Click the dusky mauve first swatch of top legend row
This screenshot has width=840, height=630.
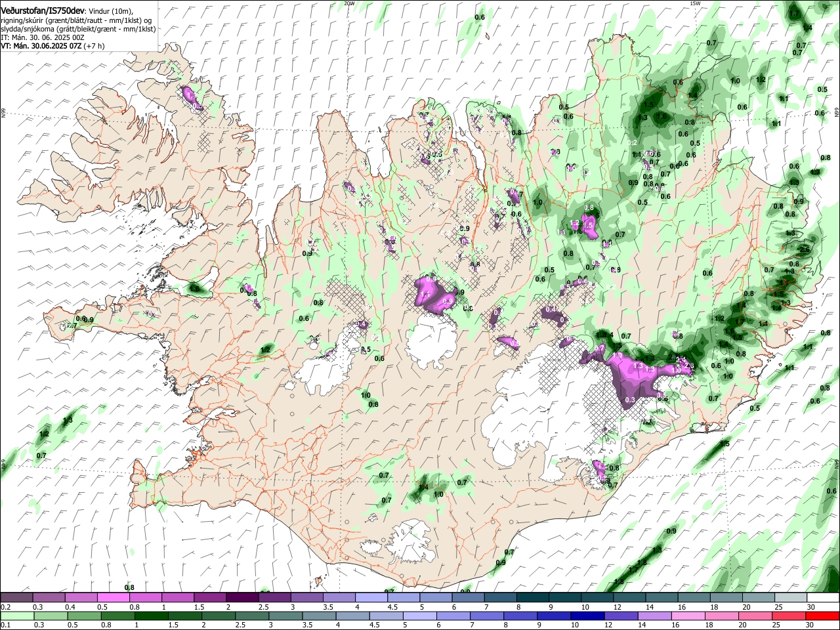coord(17,597)
